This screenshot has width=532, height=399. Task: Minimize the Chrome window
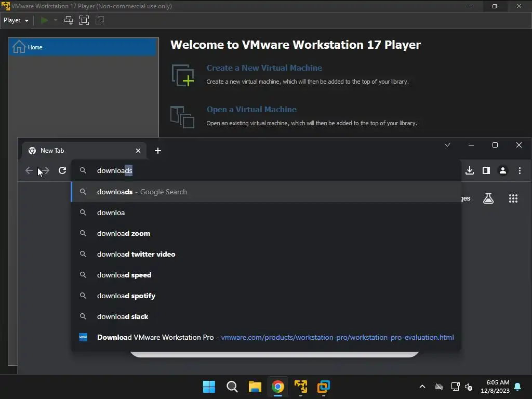point(471,145)
